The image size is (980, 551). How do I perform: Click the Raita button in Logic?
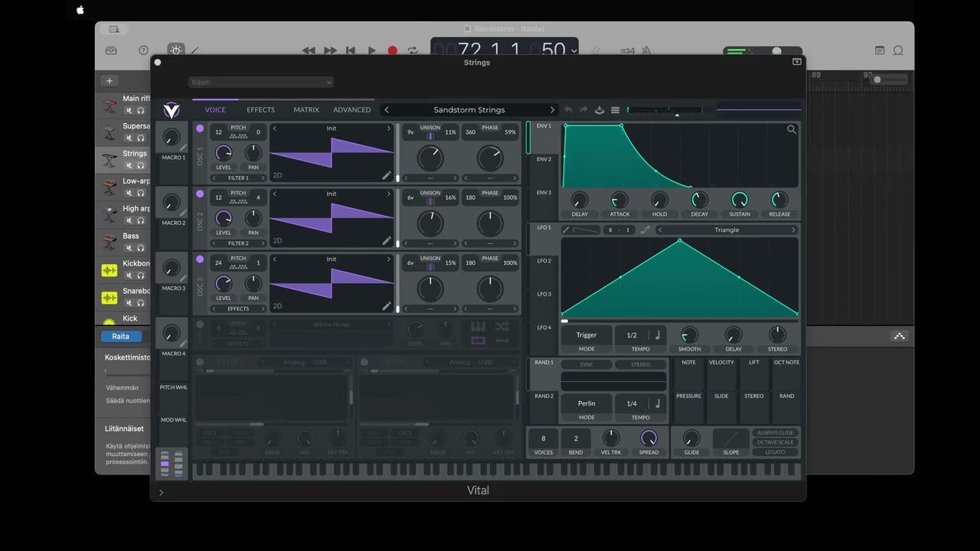pyautogui.click(x=121, y=336)
